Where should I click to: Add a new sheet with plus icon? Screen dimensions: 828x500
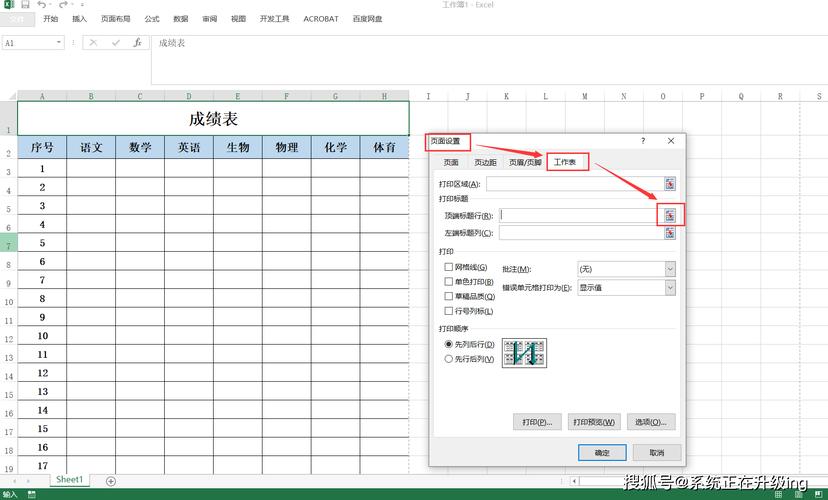pos(111,481)
